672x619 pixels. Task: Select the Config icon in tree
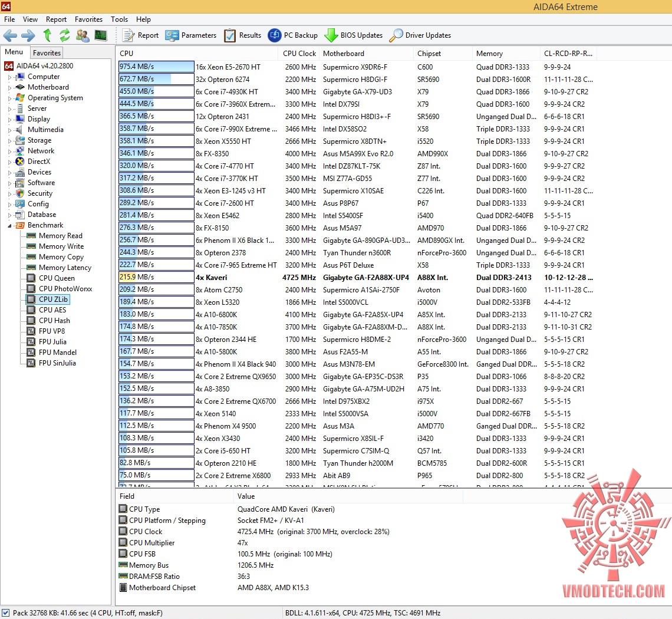click(x=19, y=204)
